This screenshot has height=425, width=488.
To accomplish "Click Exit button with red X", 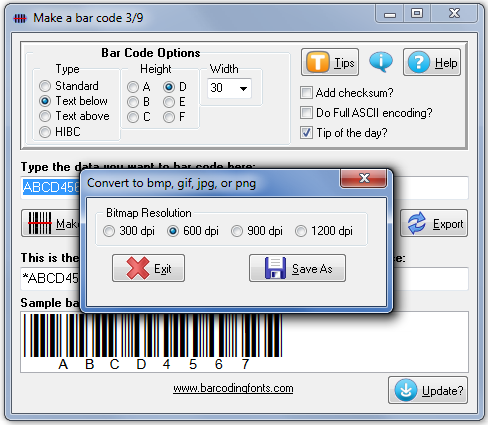I will pos(148,268).
